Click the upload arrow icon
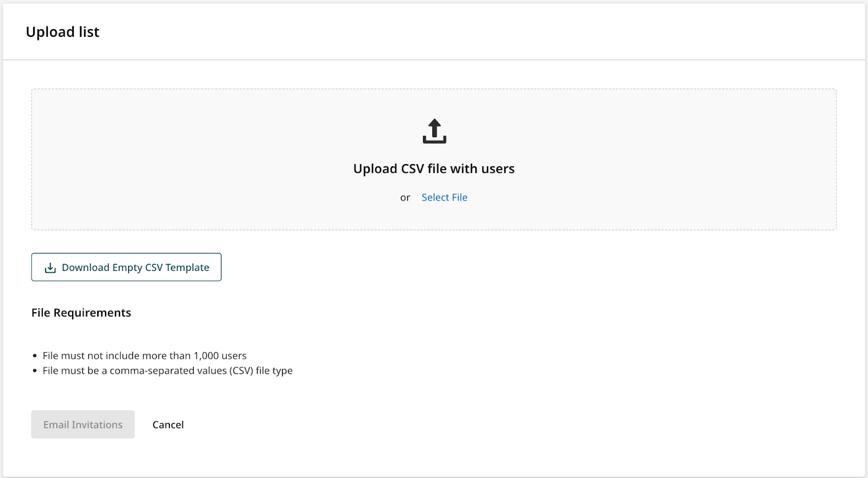Screen dimensions: 868x478 (435, 131)
